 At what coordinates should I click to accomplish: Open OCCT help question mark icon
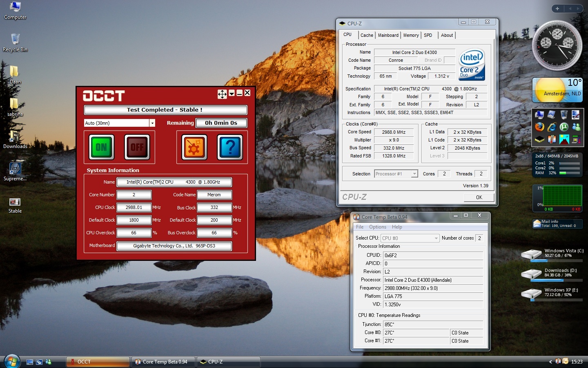coord(230,147)
